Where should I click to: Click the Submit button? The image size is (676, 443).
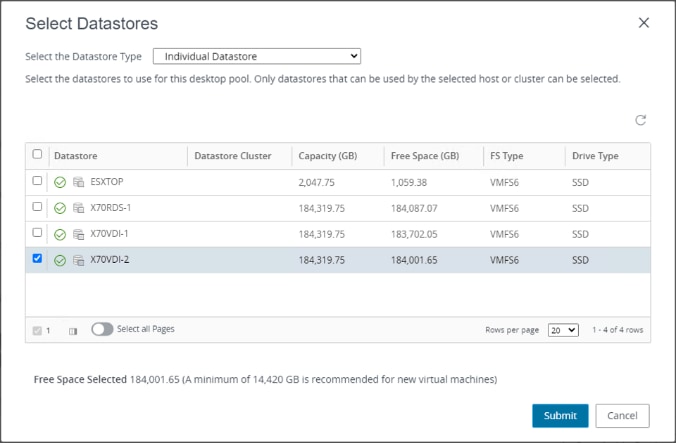pos(560,415)
